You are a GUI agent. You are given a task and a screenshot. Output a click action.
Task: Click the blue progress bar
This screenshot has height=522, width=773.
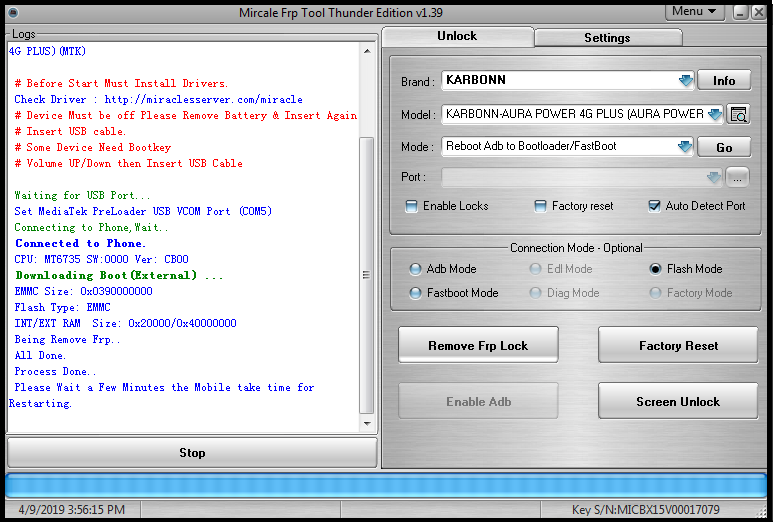click(386, 486)
